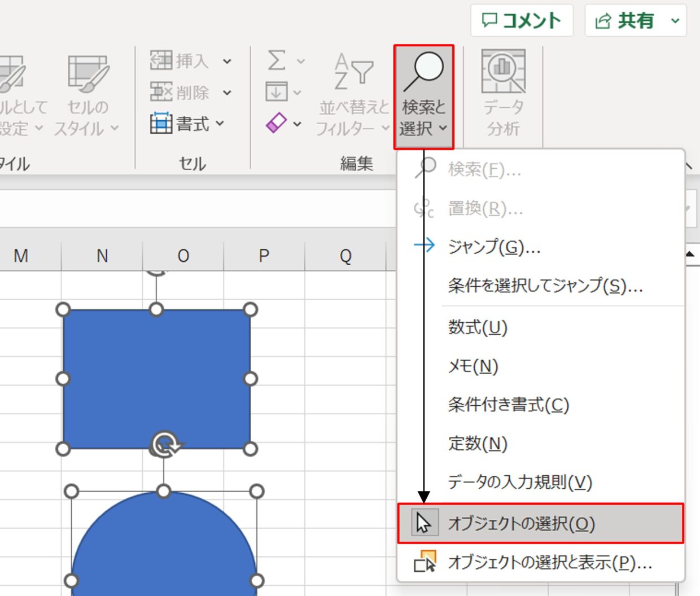Expand the Fill dropdown arrow

pos(297,92)
